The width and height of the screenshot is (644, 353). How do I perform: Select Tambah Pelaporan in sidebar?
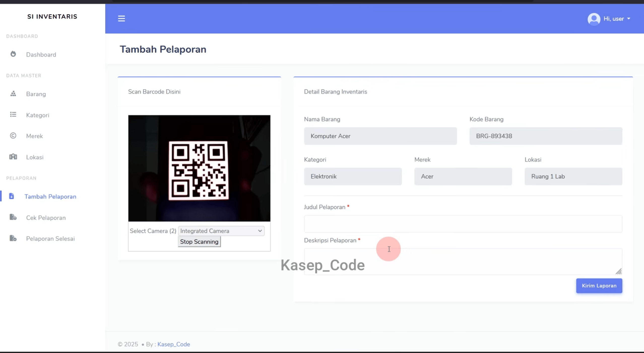pyautogui.click(x=50, y=197)
